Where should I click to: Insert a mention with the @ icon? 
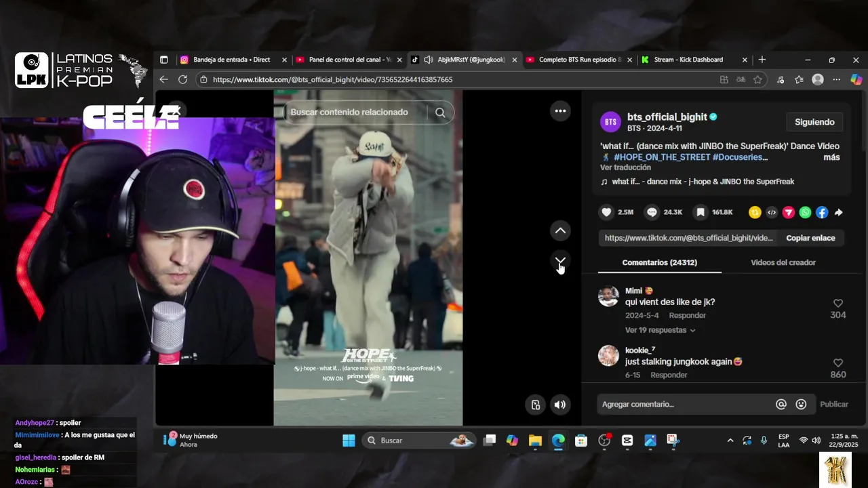pyautogui.click(x=781, y=404)
